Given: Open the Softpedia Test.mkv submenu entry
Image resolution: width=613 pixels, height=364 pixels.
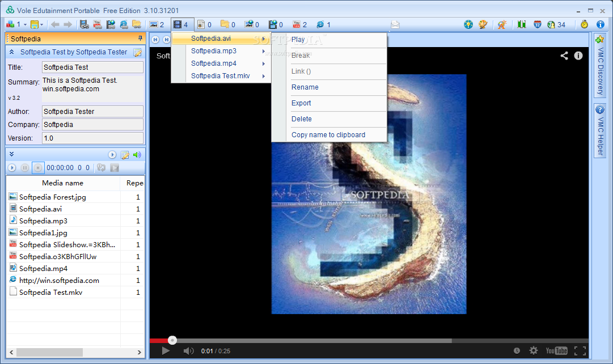Looking at the screenshot, I should coord(221,76).
